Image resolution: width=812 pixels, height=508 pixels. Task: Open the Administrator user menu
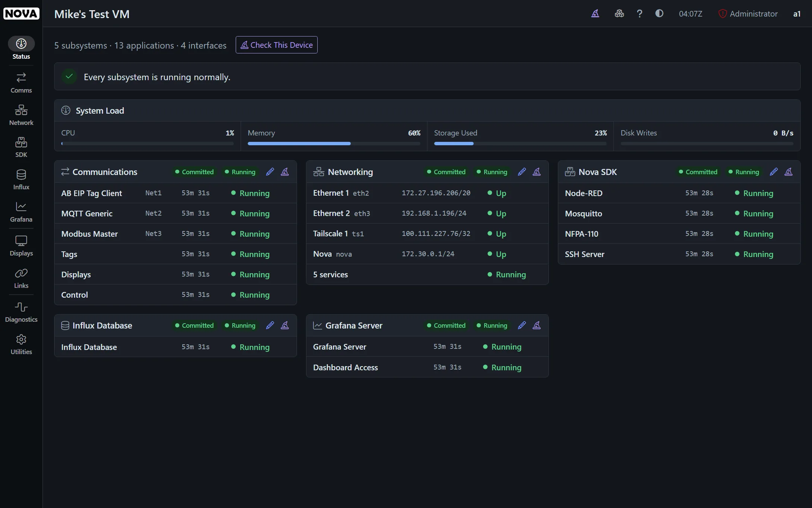click(748, 14)
